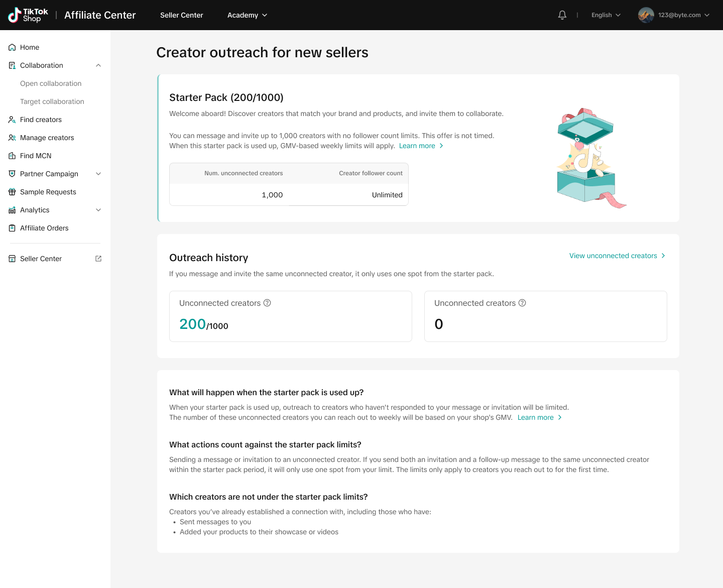The image size is (723, 588).
Task: Click the user profile avatar
Action: [x=646, y=15]
